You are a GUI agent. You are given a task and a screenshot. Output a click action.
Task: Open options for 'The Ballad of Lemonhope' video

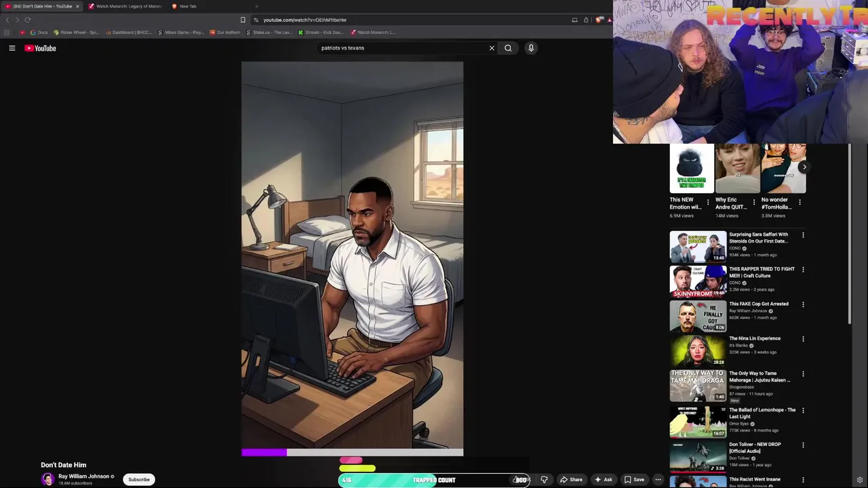click(803, 411)
